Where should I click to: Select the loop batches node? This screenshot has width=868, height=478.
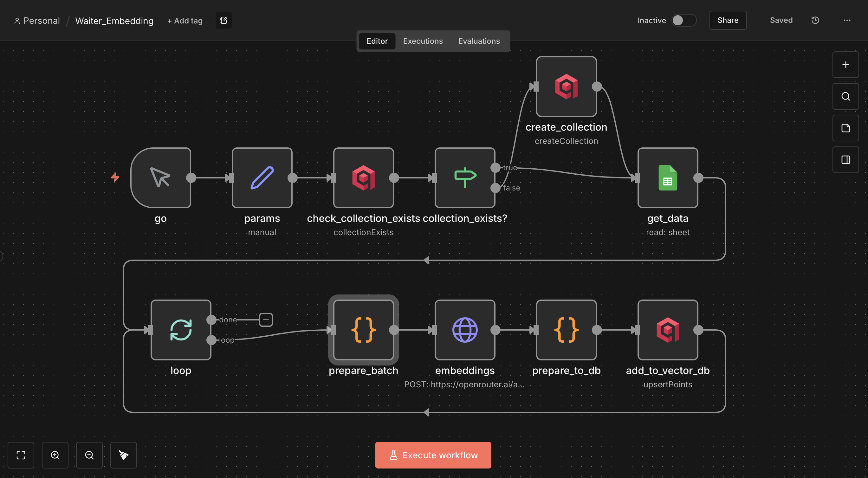click(181, 330)
